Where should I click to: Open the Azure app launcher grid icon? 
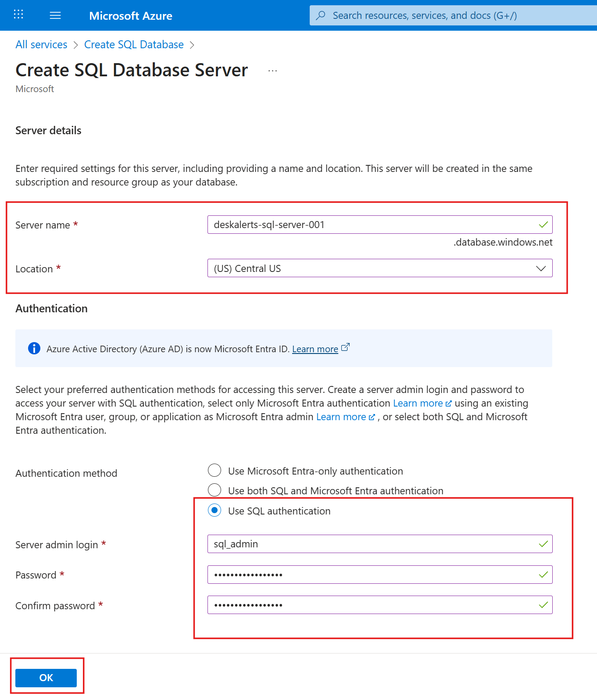(x=18, y=14)
